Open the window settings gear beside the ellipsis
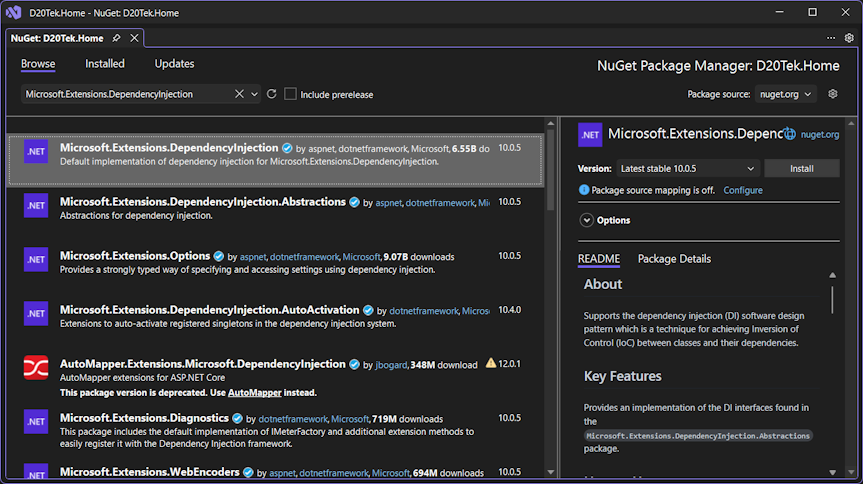The image size is (863, 484). point(849,38)
